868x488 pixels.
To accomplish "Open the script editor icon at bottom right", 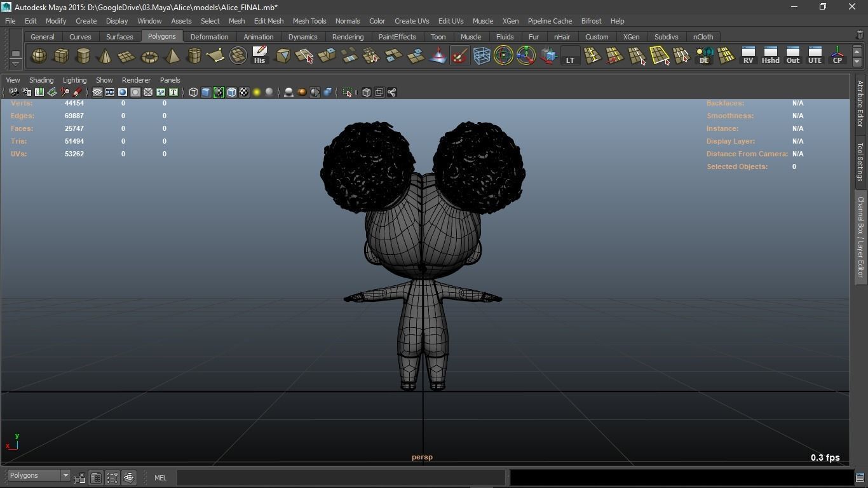I will 860,477.
